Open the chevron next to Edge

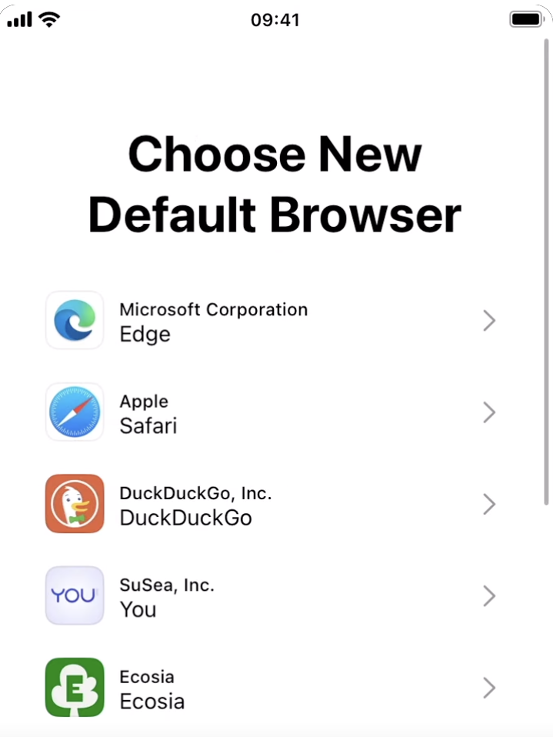[x=488, y=321]
